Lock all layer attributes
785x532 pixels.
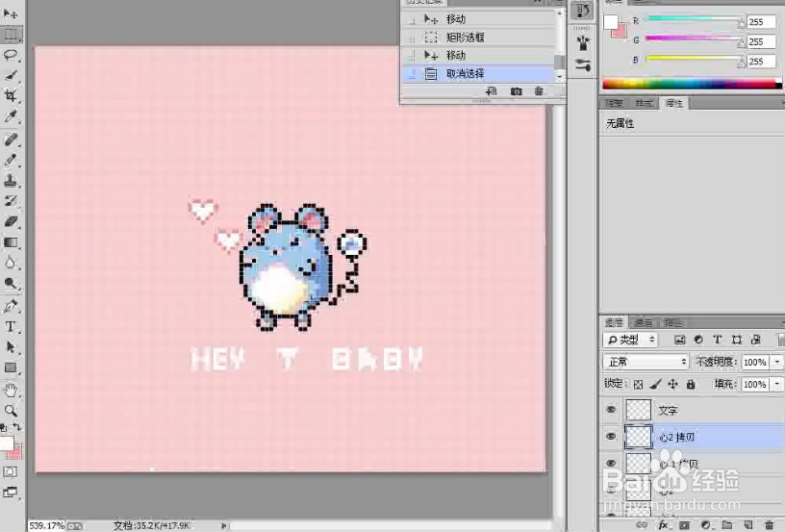point(691,385)
